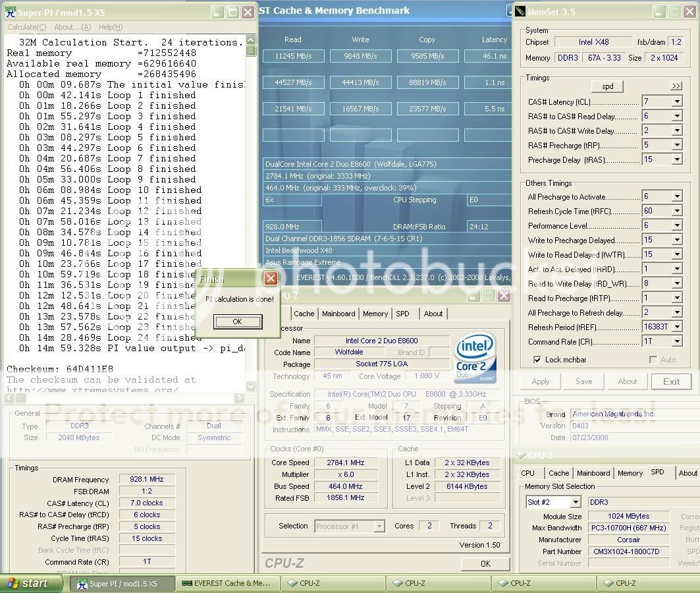Click the Intel X48 chipset field in MemSet
The height and width of the screenshot is (593, 700).
pyautogui.click(x=594, y=42)
